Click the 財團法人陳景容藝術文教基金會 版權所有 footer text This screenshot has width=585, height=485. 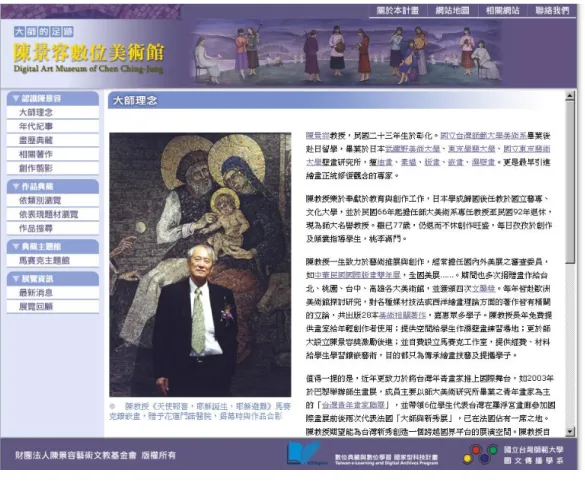click(96, 455)
